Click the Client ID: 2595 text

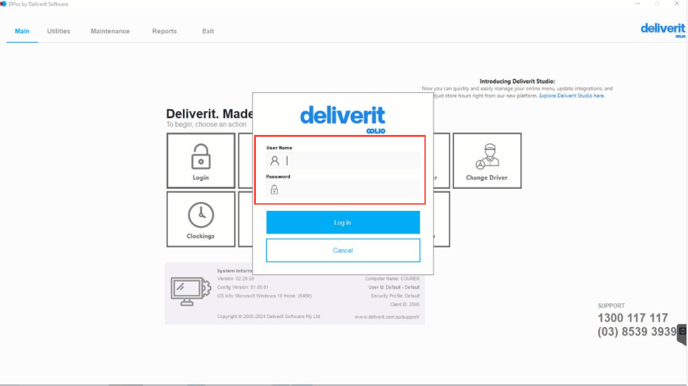(x=405, y=304)
